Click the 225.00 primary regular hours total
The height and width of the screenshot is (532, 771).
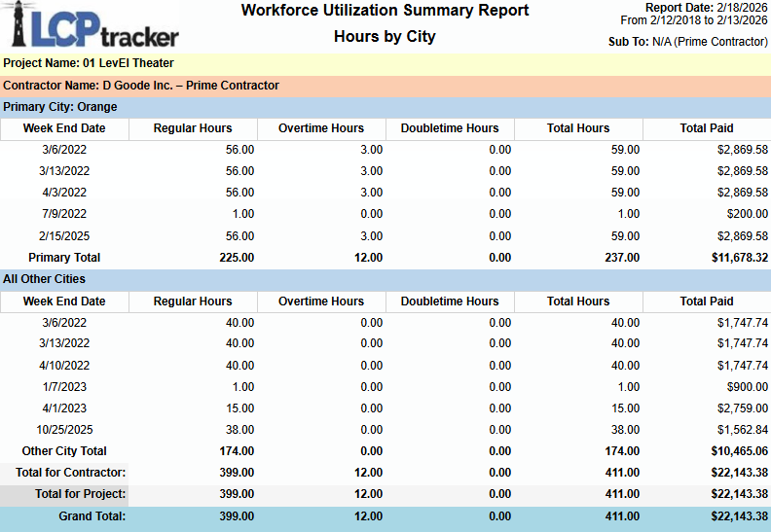coord(237,258)
